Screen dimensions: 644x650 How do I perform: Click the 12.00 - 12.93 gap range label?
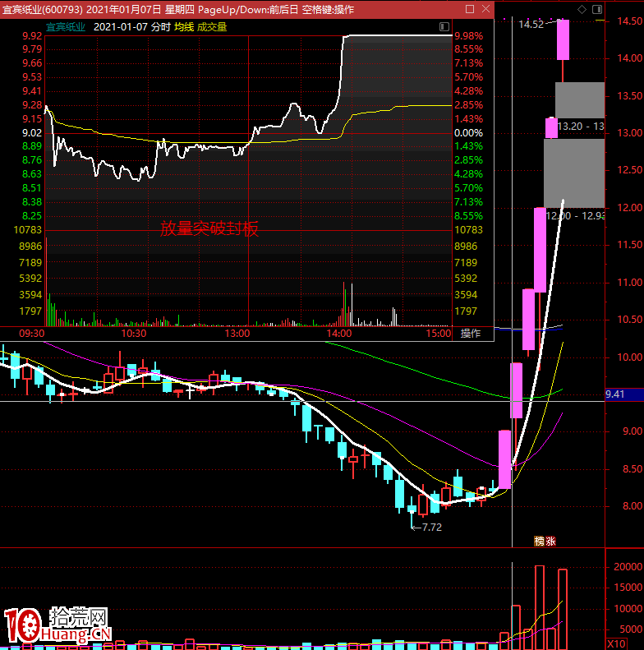pyautogui.click(x=575, y=216)
